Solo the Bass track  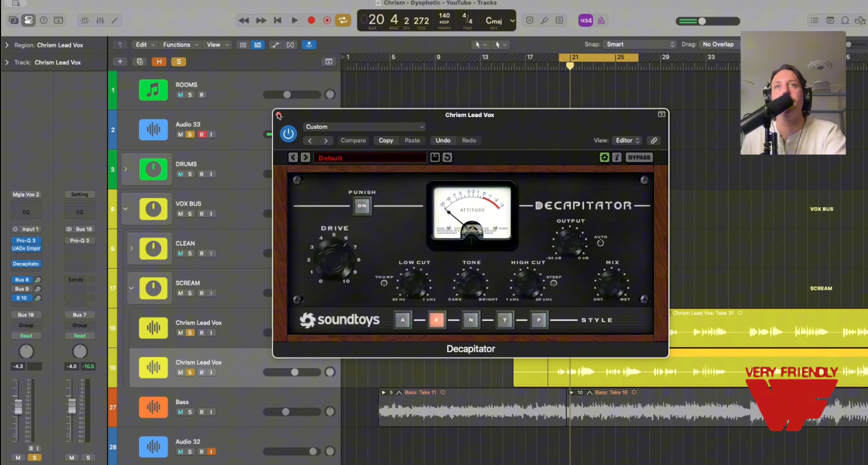pyautogui.click(x=190, y=412)
